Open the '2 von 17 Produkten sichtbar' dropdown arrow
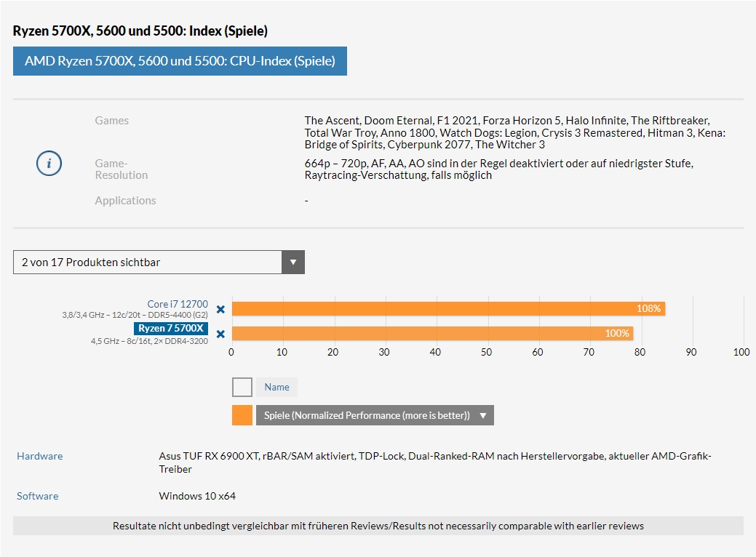This screenshot has height=557, width=756. 293,262
